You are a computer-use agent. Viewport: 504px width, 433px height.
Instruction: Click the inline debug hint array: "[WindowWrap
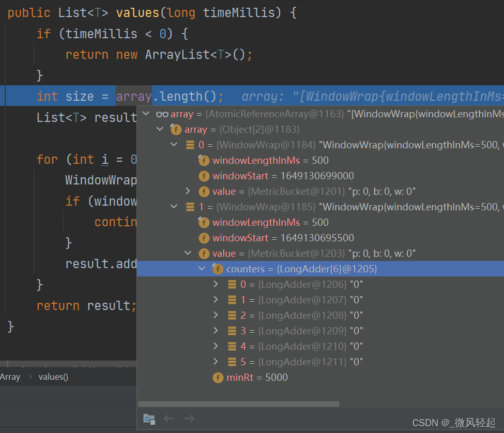pyautogui.click(x=373, y=96)
